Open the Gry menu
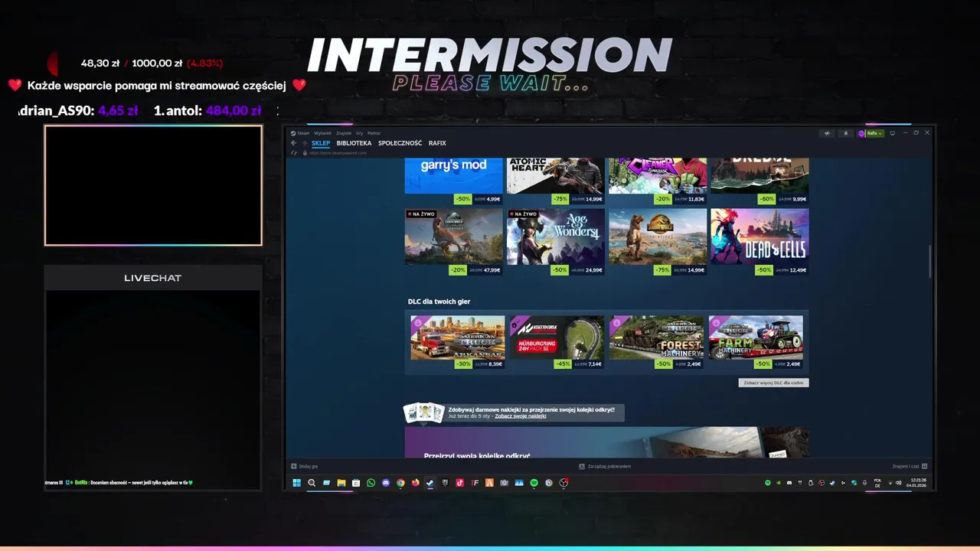The width and height of the screenshot is (980, 551). (x=360, y=133)
